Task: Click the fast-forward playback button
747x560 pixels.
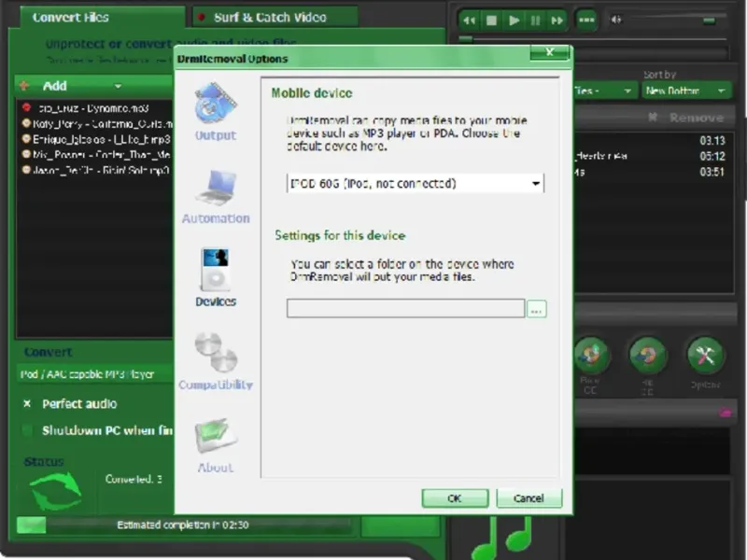Action: click(x=557, y=21)
